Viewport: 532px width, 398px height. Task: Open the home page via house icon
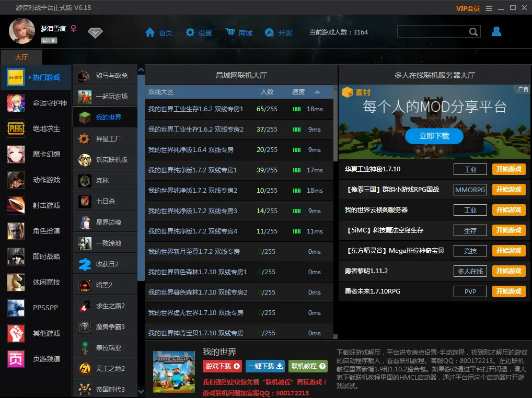pyautogui.click(x=149, y=32)
